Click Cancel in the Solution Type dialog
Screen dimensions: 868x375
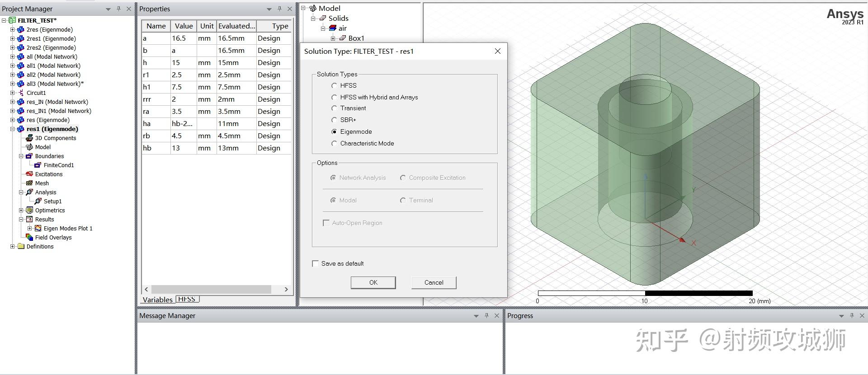point(434,282)
